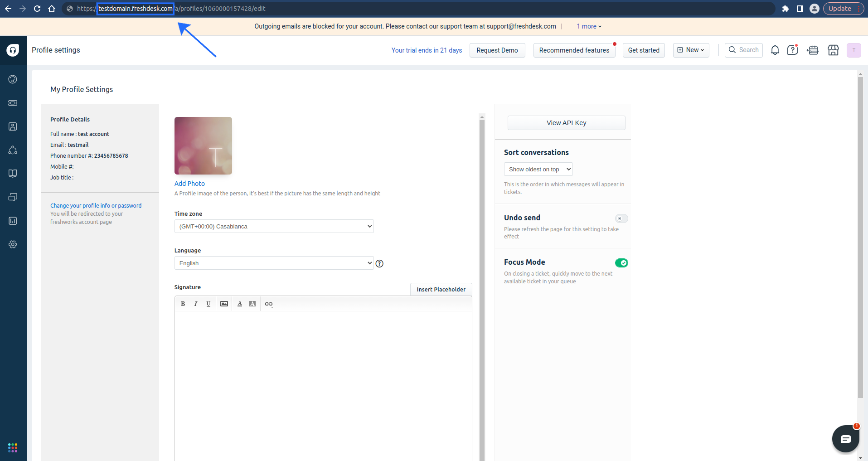Enable the Undo send toggle
The height and width of the screenshot is (461, 868).
point(621,218)
